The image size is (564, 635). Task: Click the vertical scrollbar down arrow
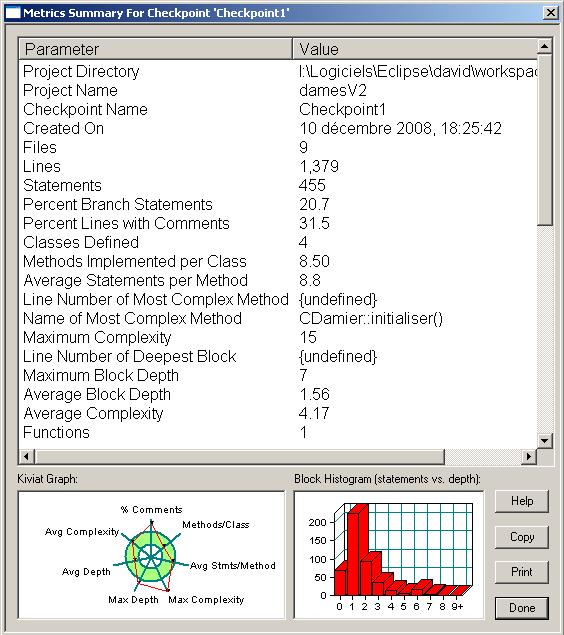[545, 440]
